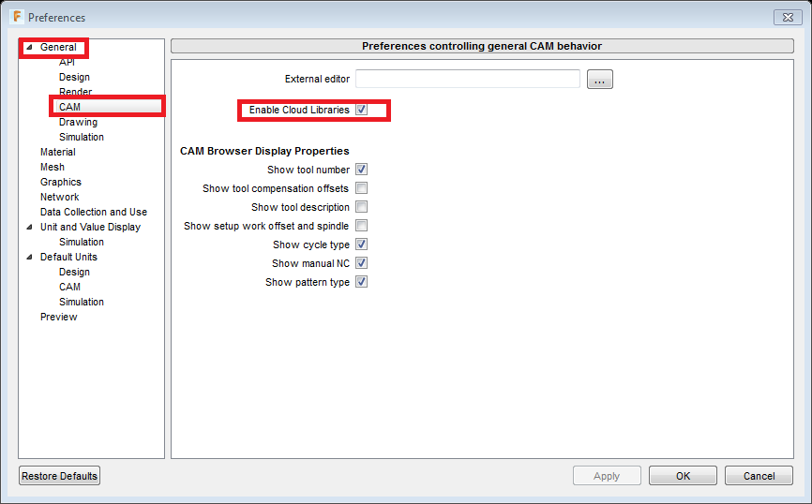Open Design preferences under General
The height and width of the screenshot is (504, 812).
(74, 77)
